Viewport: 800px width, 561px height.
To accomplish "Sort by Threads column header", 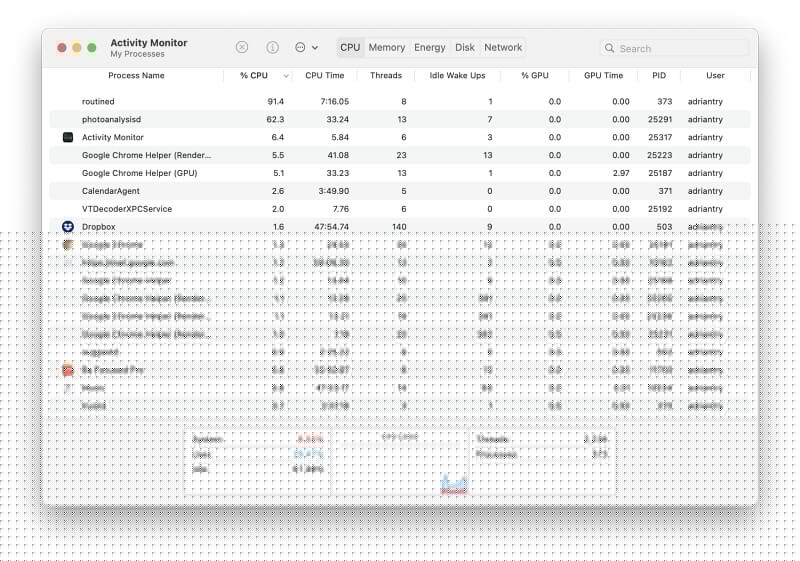I will tap(385, 76).
